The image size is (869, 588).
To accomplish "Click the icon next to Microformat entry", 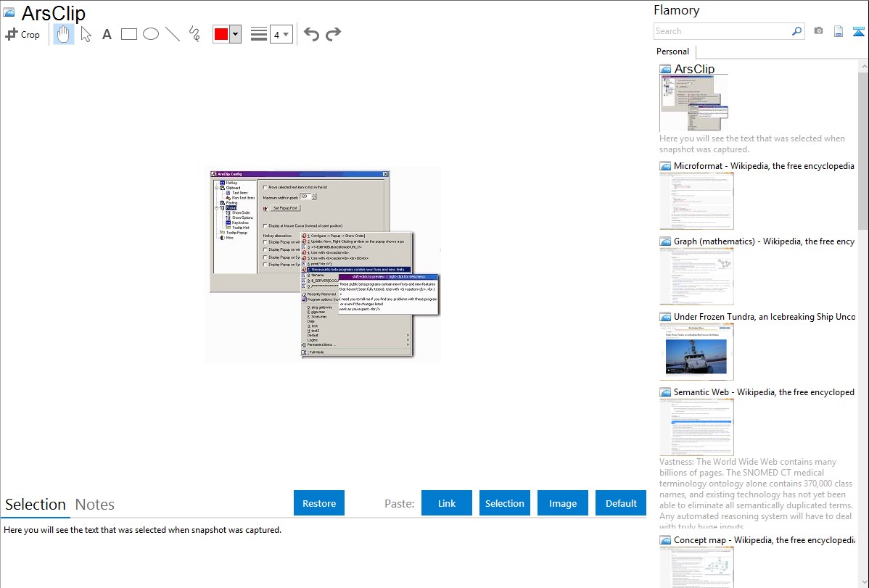I will 666,166.
